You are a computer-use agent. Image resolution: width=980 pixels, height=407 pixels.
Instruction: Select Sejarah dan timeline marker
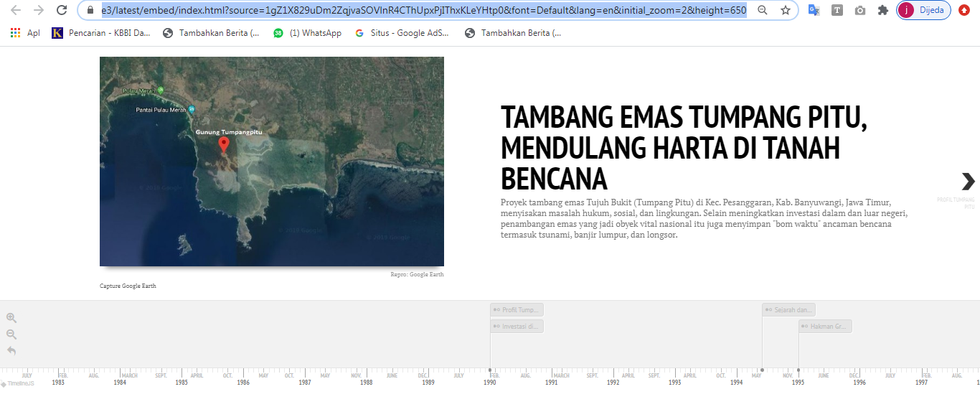tap(788, 310)
